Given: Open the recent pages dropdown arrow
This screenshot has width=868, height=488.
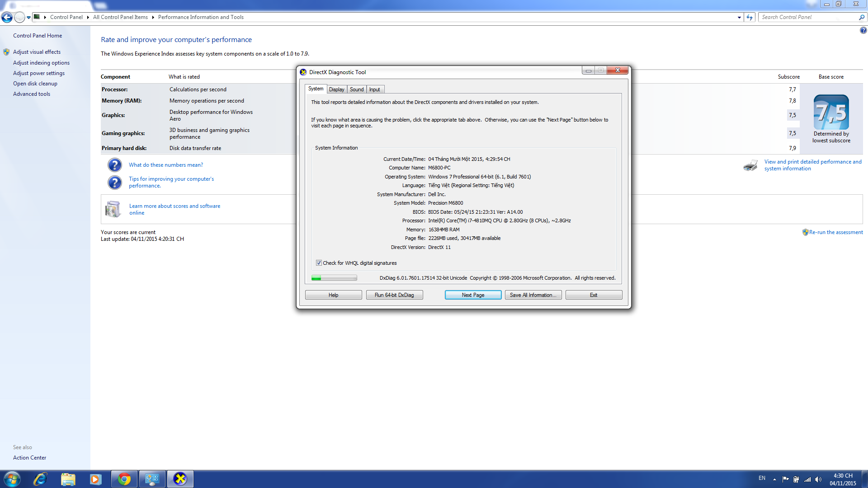Looking at the screenshot, I should click(x=28, y=18).
